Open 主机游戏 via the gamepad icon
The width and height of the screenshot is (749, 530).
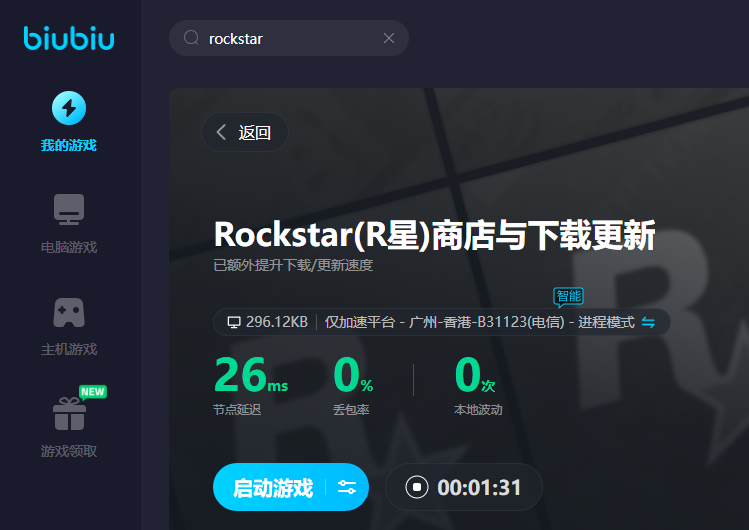pos(69,326)
